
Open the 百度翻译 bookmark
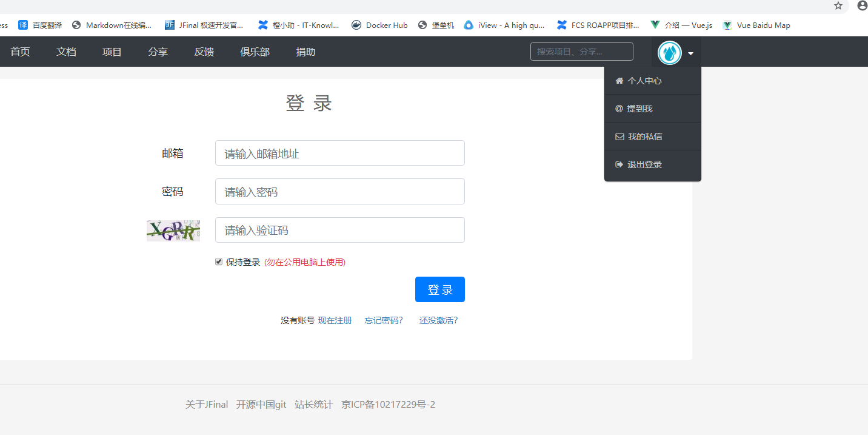tap(41, 25)
